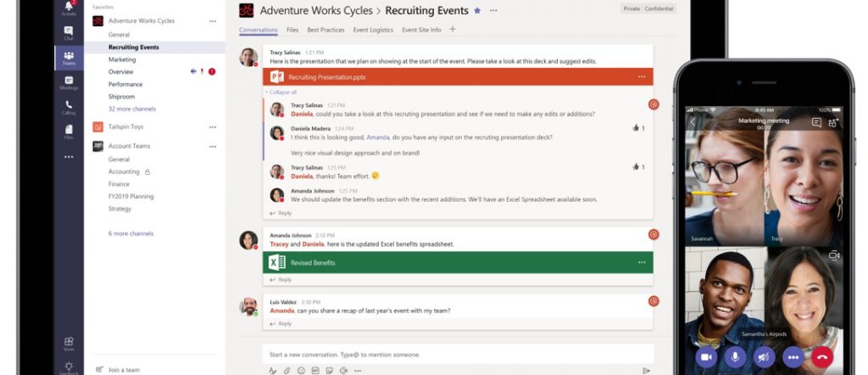Reply to Amanda Johnson's spreadsheet post
The height and width of the screenshot is (375, 868).
[x=281, y=280]
